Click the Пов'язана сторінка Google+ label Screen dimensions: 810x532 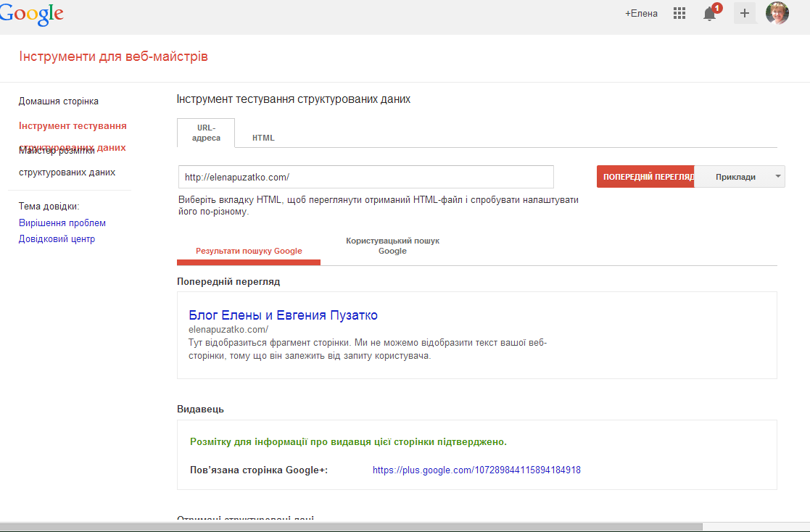click(x=259, y=470)
